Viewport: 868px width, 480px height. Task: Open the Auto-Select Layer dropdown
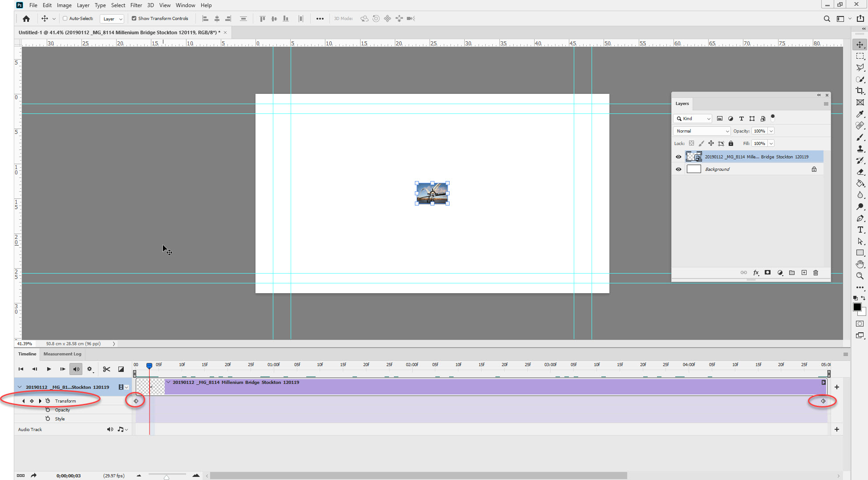tap(112, 19)
